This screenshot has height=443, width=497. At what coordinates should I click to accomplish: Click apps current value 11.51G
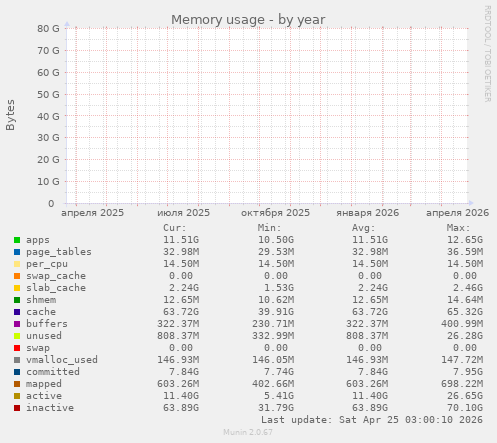pyautogui.click(x=181, y=240)
